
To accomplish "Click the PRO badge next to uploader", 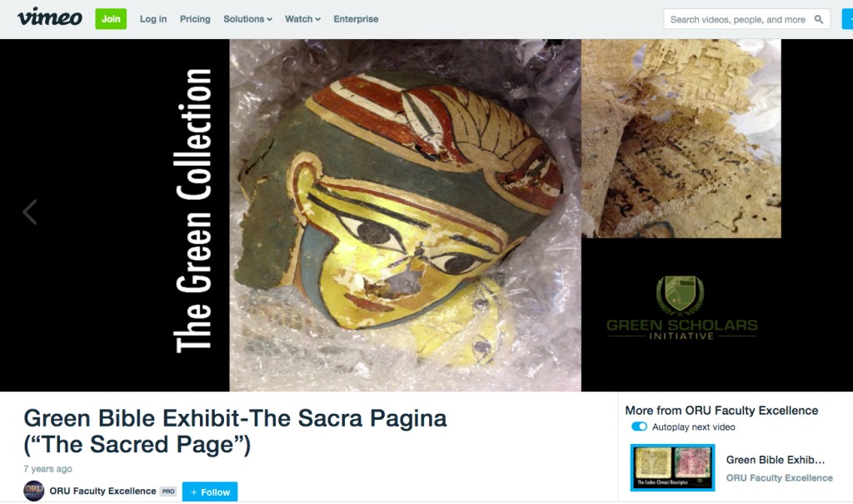I will 168,492.
